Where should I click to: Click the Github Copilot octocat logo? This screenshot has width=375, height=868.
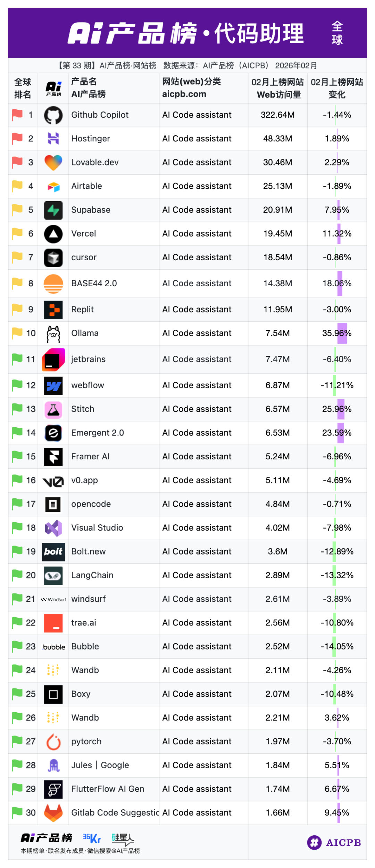click(x=53, y=115)
